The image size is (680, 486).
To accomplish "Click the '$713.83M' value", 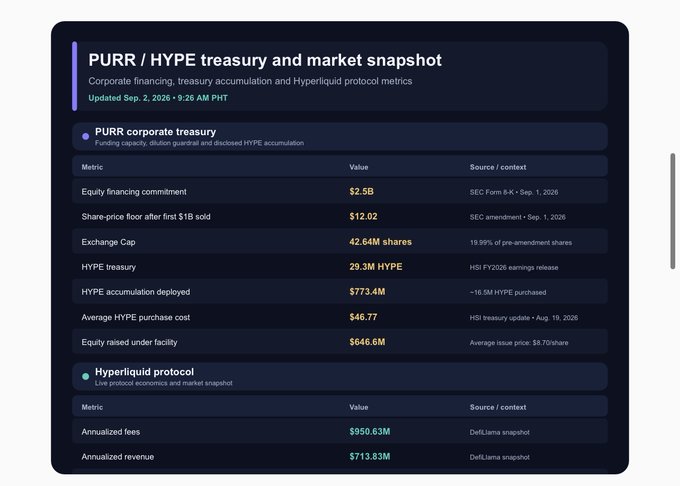I will click(369, 457).
